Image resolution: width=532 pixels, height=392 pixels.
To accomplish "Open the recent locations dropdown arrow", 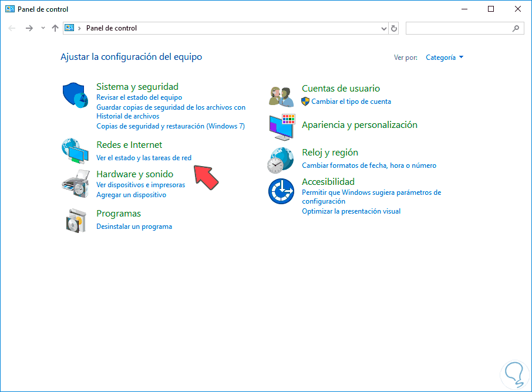I will pyautogui.click(x=43, y=28).
